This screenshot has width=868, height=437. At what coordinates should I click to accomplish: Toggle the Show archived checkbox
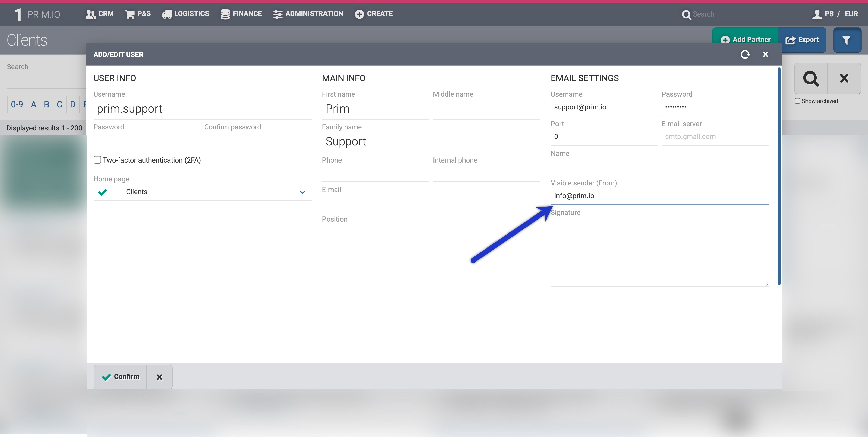[x=797, y=101]
